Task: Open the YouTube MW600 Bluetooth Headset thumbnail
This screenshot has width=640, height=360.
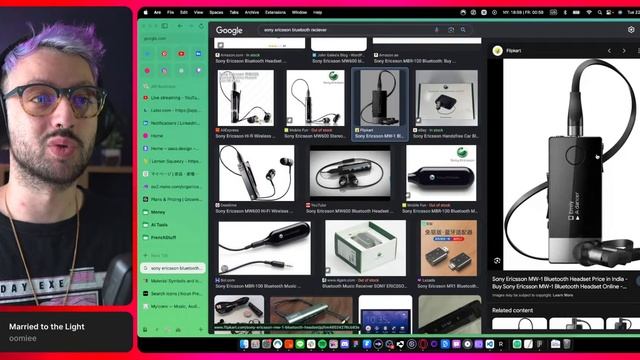Action: [350, 173]
